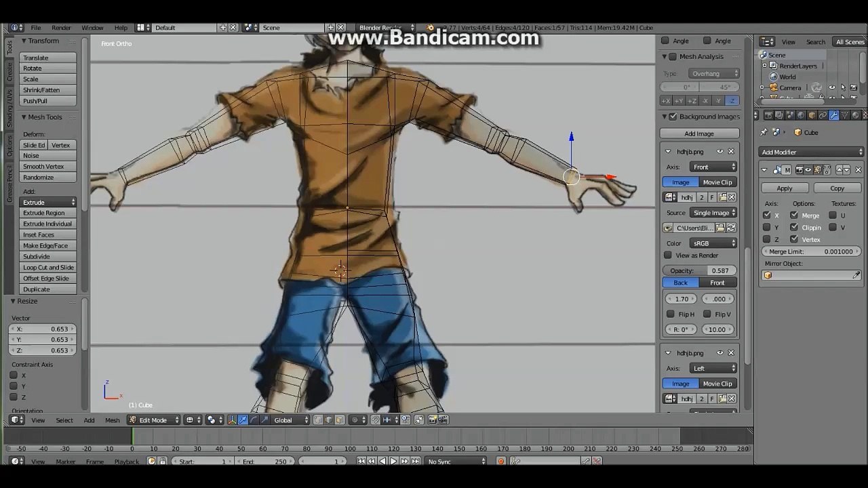This screenshot has height=488, width=868.
Task: Collapse the Background Images panel
Action: [x=665, y=117]
